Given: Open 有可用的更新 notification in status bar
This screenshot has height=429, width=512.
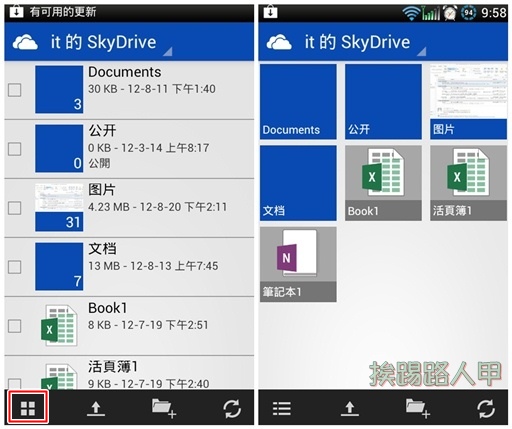Looking at the screenshot, I should tap(63, 12).
